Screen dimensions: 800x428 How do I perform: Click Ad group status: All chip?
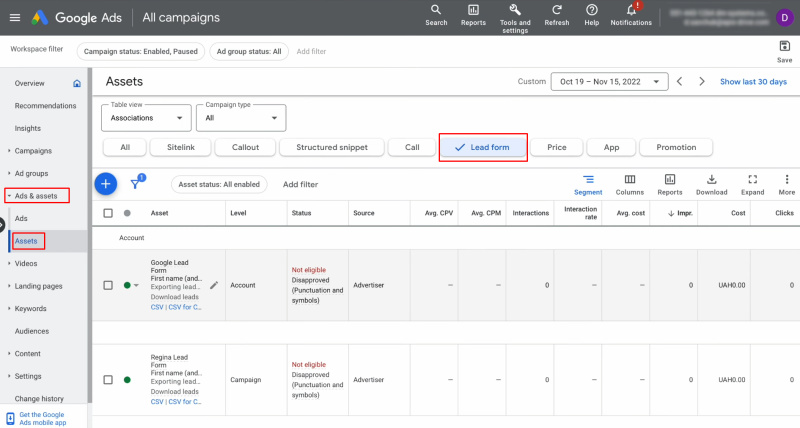point(249,52)
